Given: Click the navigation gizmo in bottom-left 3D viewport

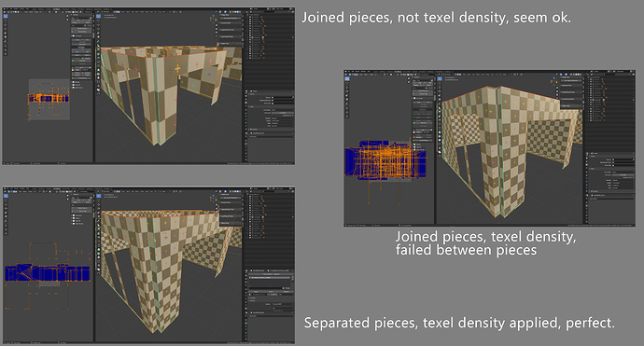Looking at the screenshot, I should (213, 199).
